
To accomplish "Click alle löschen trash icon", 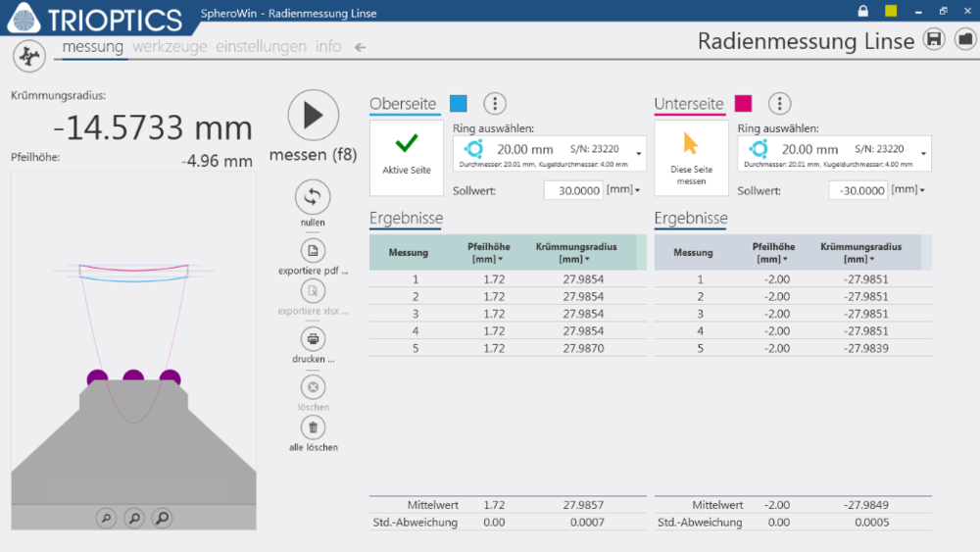I will click(x=312, y=427).
